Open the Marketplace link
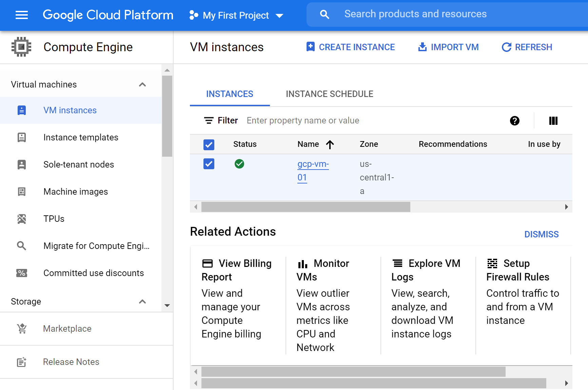The width and height of the screenshot is (588, 390). tap(67, 329)
